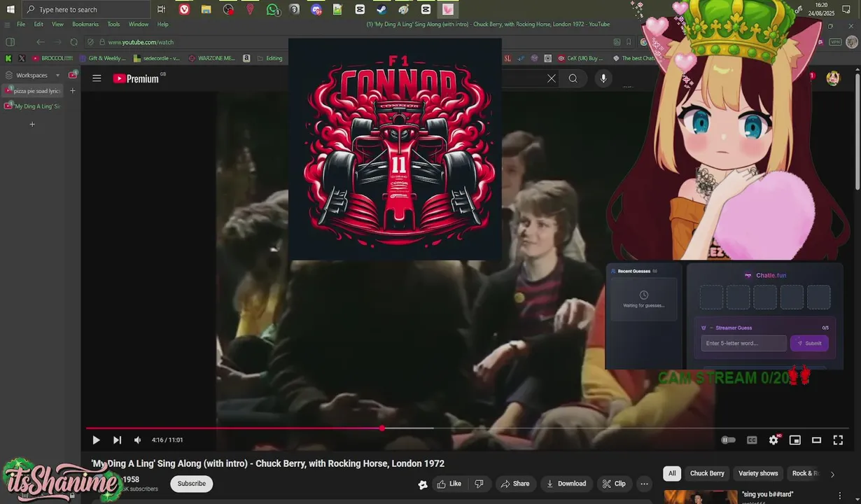Like the video

point(449,484)
